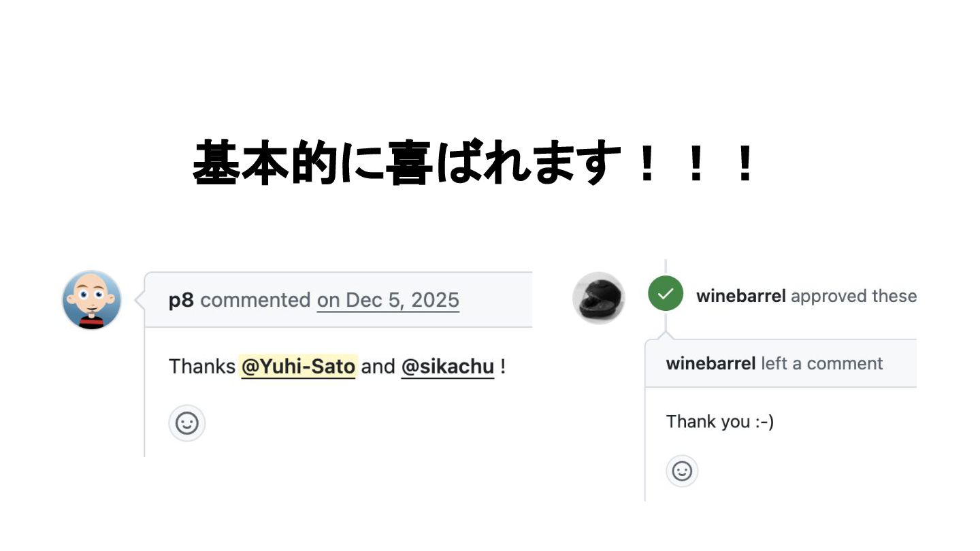Add emoji reaction to p8's comment
The height and width of the screenshot is (551, 980).
(187, 423)
